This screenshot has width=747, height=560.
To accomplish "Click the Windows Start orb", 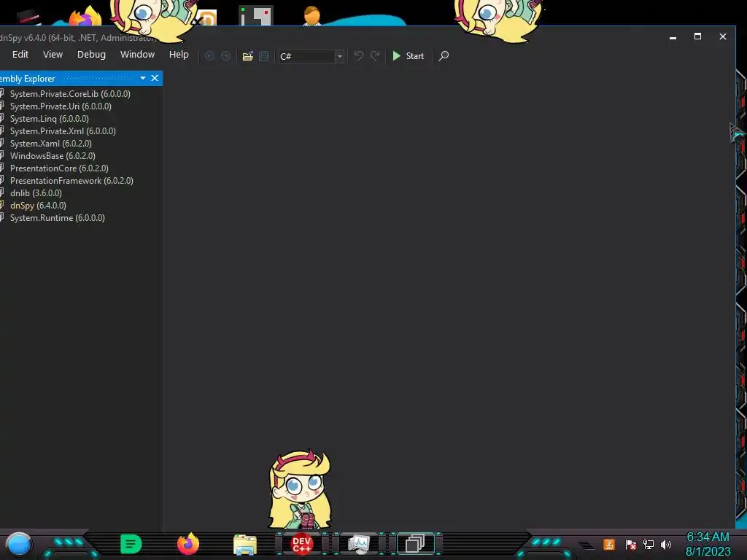I will 19,545.
